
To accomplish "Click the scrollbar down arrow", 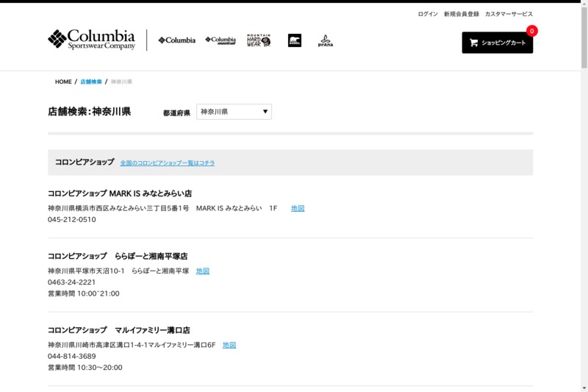I will tap(584, 388).
